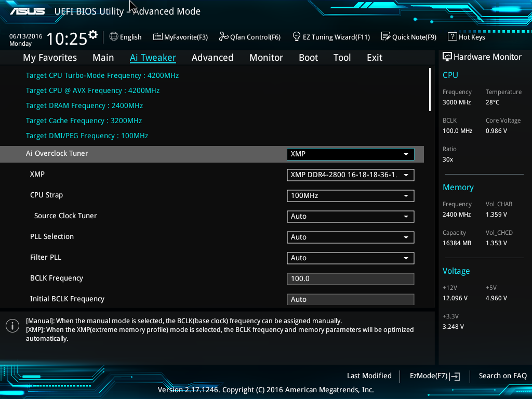Viewport: 532px width, 399px height.
Task: Open the Monitor tab
Action: [x=267, y=58]
